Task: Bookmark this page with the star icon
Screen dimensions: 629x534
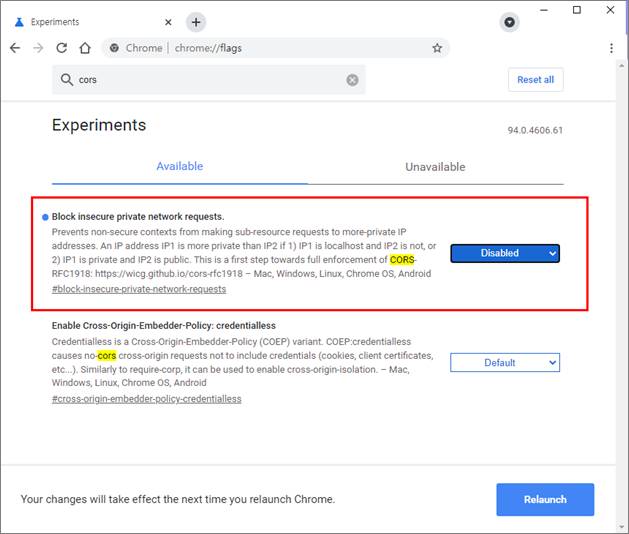Action: (x=437, y=48)
